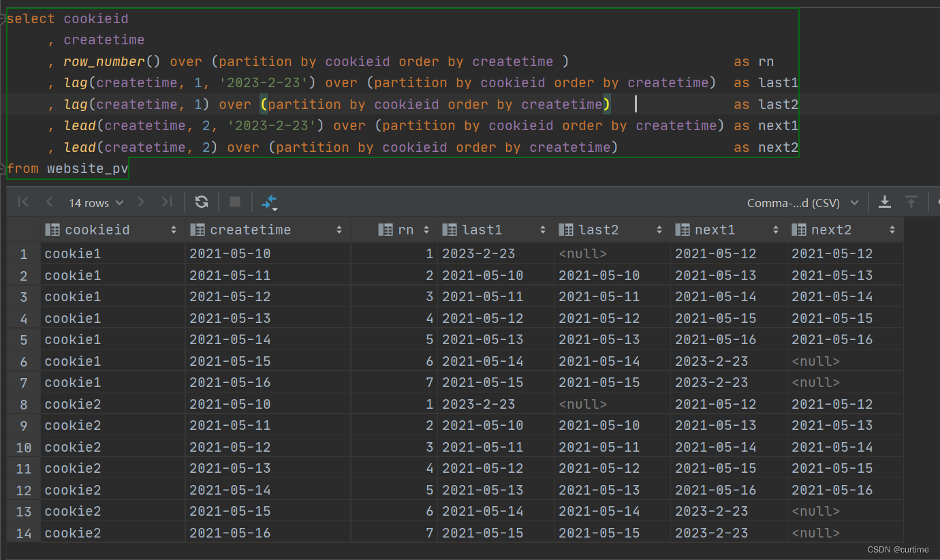Click alias 'rn' in the SQL editor
940x560 pixels.
coord(766,61)
